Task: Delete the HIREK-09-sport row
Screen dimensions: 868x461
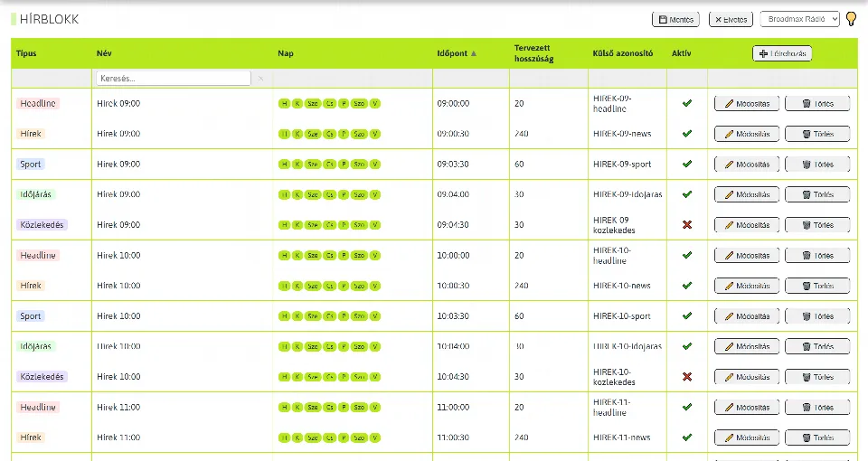Action: pos(817,165)
